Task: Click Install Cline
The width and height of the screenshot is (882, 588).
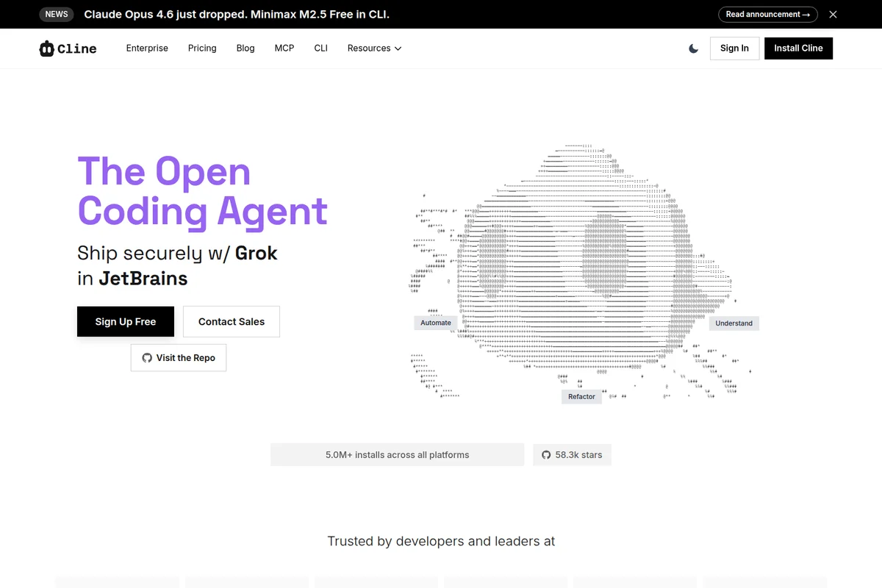Action: [x=798, y=48]
